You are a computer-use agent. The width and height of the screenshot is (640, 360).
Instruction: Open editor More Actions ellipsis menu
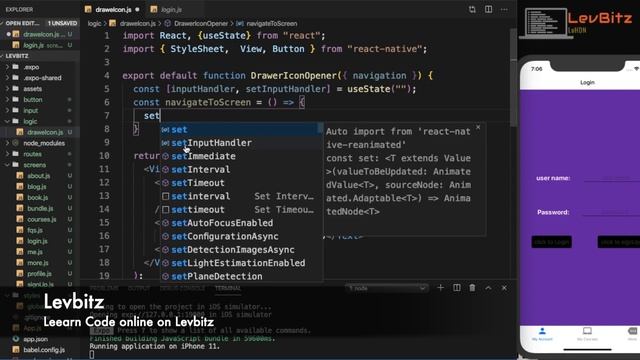(x=504, y=9)
